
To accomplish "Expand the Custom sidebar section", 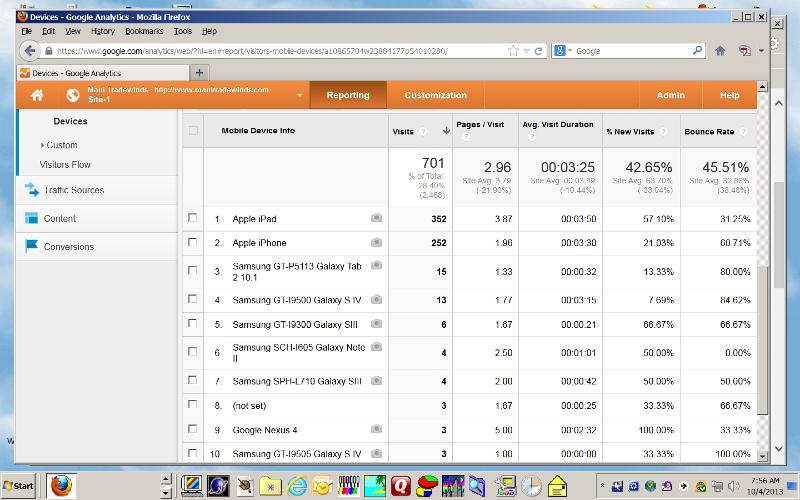I will [x=62, y=145].
